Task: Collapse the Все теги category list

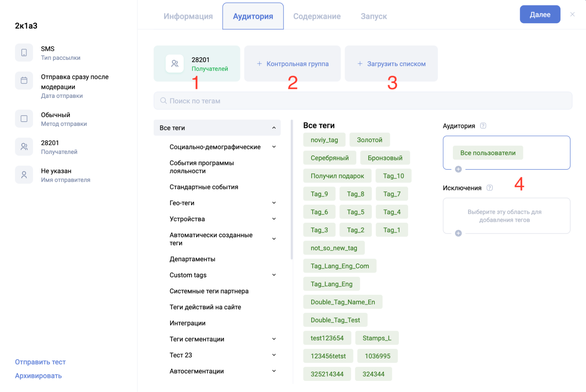Action: [274, 128]
